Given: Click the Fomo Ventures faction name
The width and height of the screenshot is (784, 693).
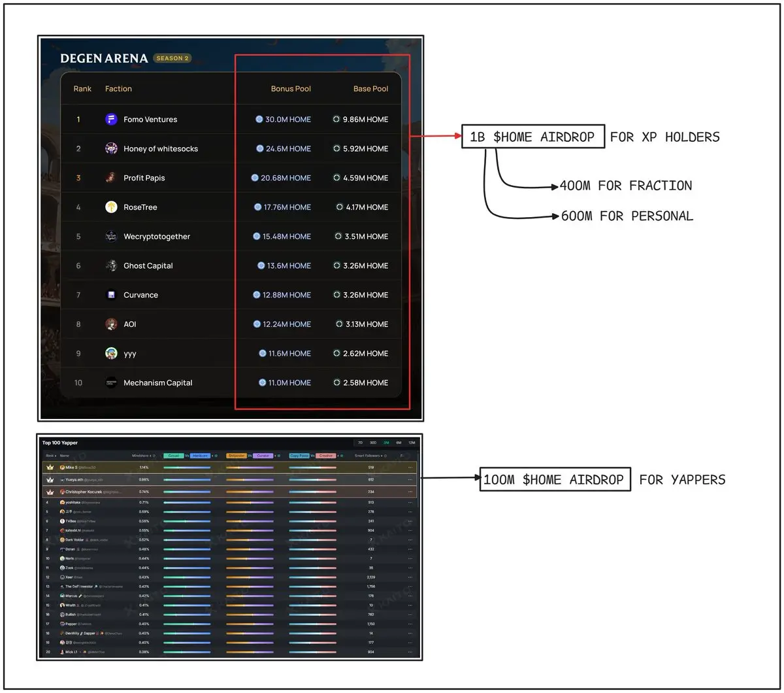Looking at the screenshot, I should [x=150, y=119].
